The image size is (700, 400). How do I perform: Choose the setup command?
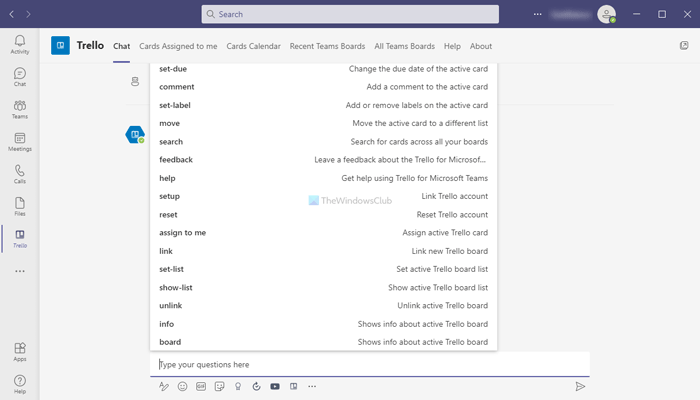coord(324,196)
